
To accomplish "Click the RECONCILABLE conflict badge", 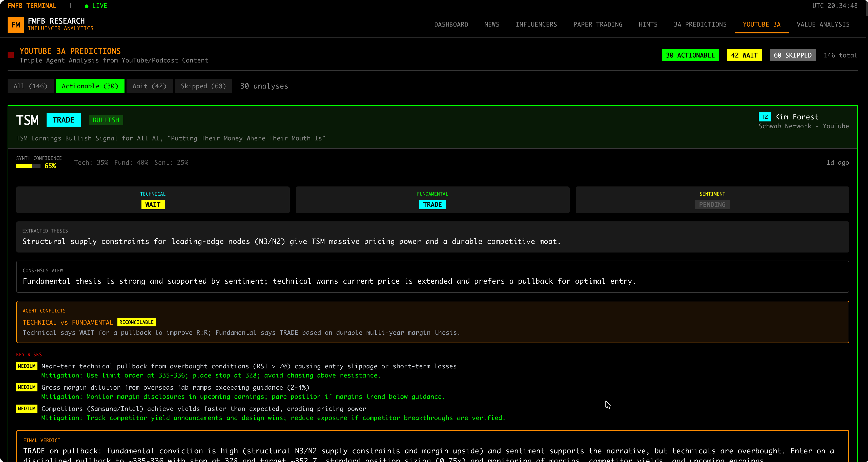I will tap(136, 322).
